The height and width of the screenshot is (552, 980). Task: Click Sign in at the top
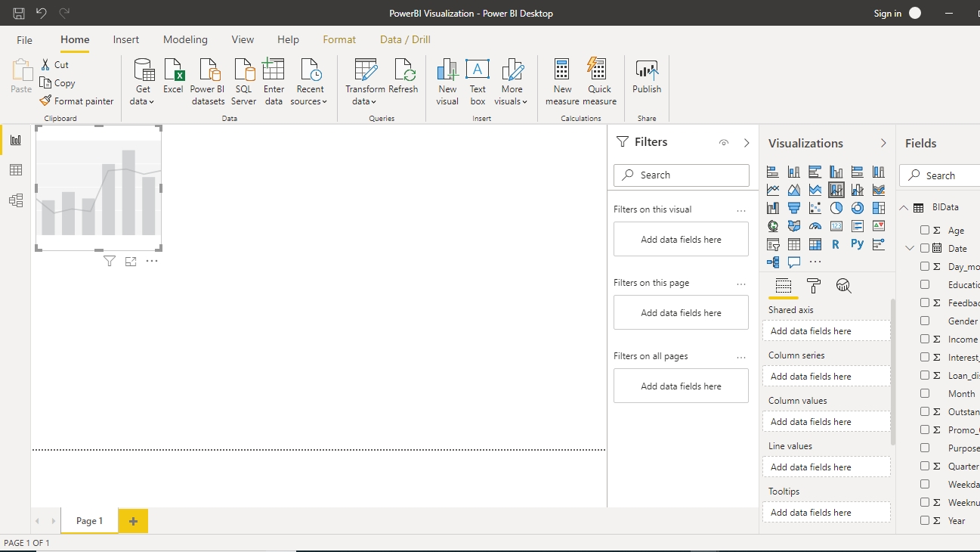tap(887, 14)
